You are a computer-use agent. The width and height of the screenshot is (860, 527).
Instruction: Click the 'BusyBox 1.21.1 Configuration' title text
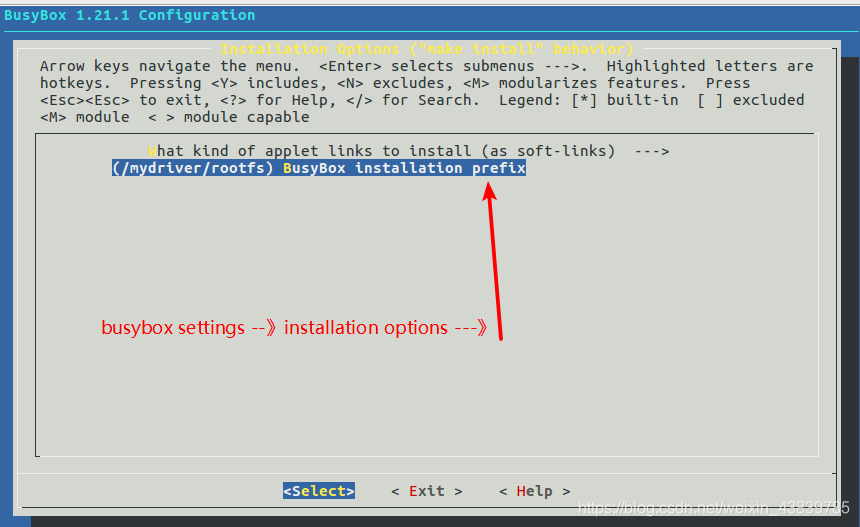[130, 15]
